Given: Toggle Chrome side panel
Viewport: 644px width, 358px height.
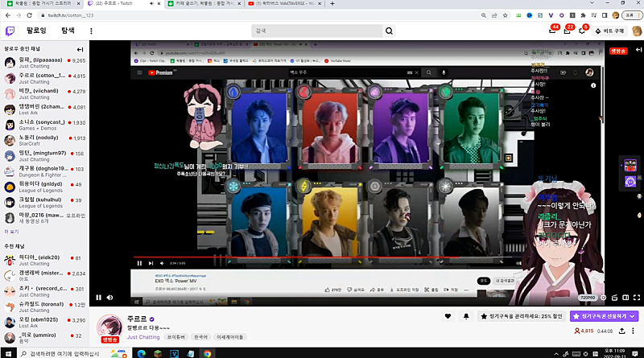Looking at the screenshot, I should (x=605, y=15).
